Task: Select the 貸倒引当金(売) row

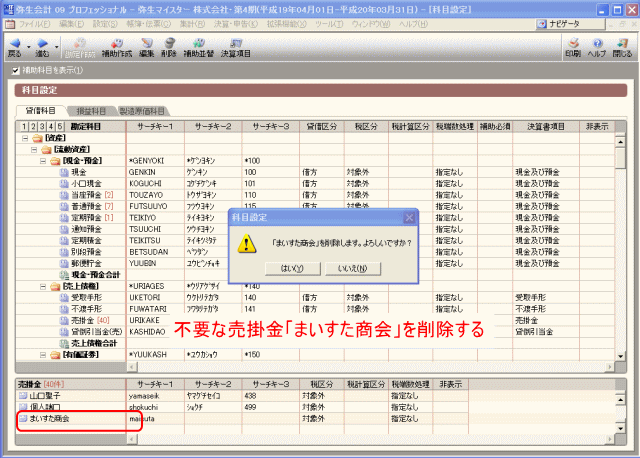Action: (97, 332)
